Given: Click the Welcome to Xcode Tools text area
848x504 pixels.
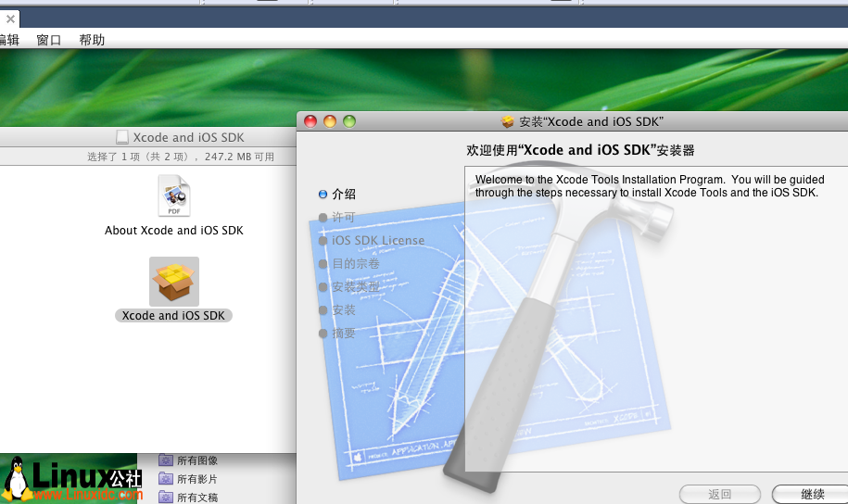Looking at the screenshot, I should point(656,319).
